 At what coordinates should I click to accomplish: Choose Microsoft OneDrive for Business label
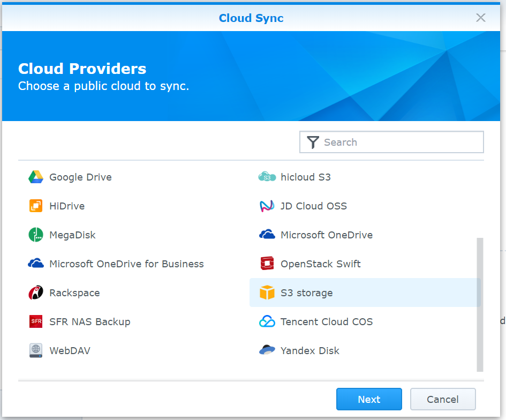click(x=126, y=264)
